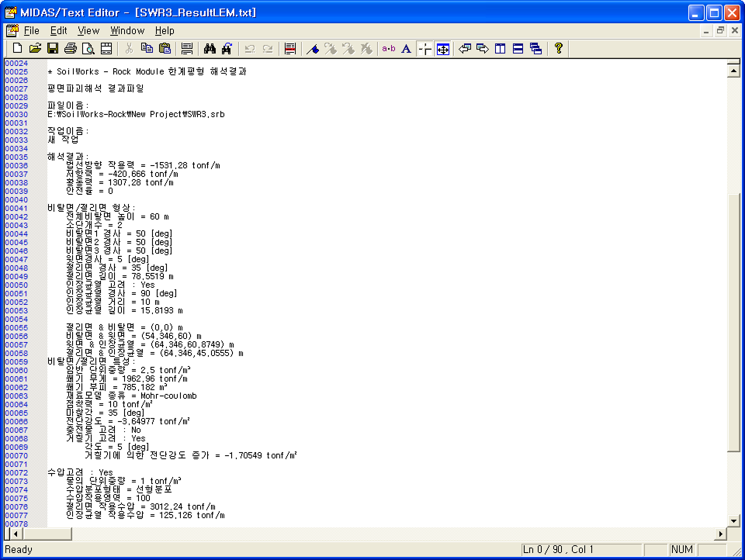Viewport: 745px width, 560px height.
Task: Toggle the bookmark flag icon
Action: click(312, 49)
